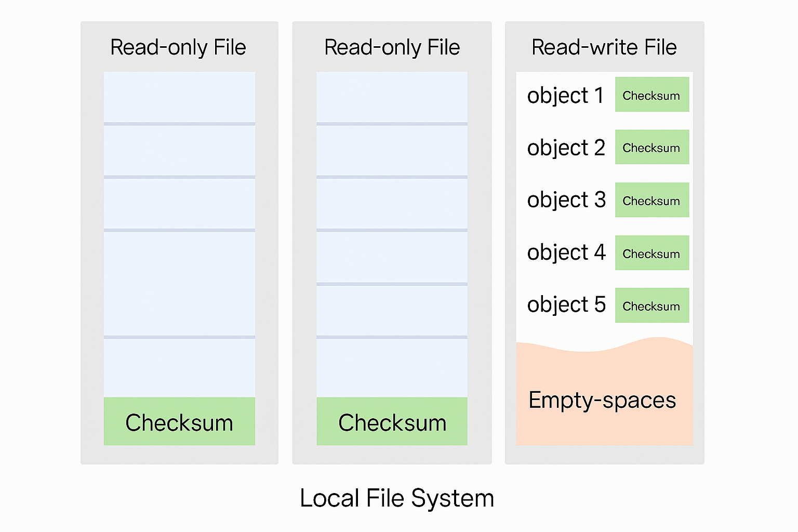Click the Checksum box beside object 3
798x532 pixels.
[x=651, y=200]
